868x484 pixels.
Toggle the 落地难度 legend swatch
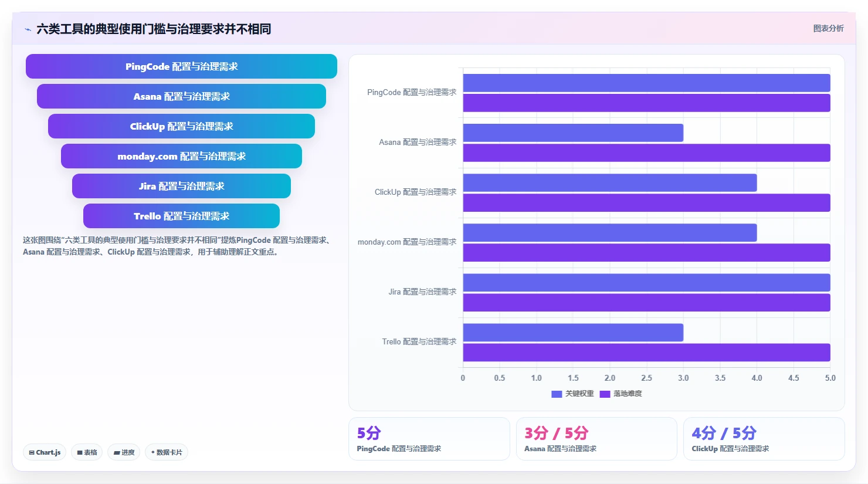605,394
